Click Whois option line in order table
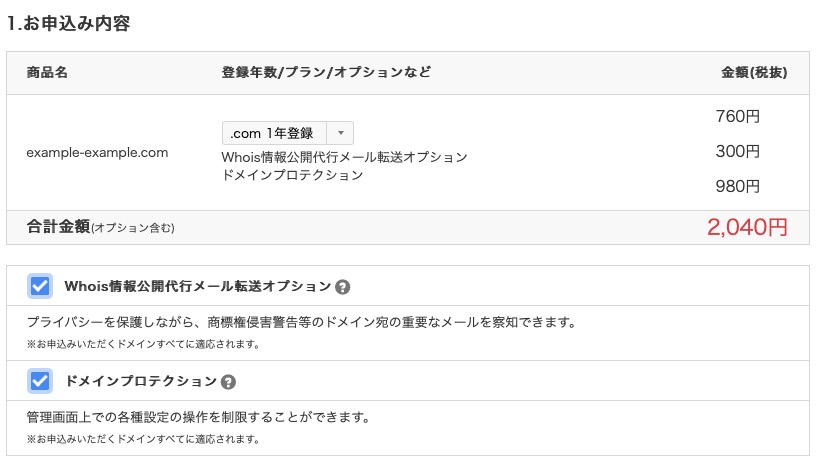 [x=344, y=157]
